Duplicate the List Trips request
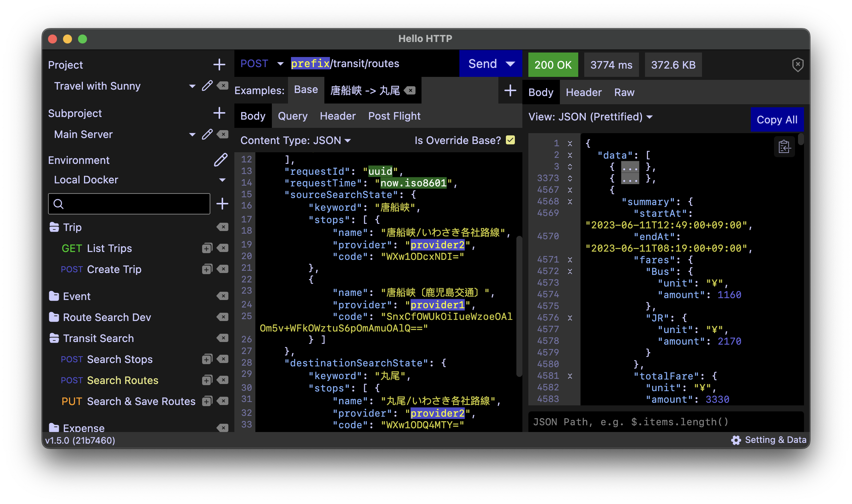The height and width of the screenshot is (504, 852). click(207, 248)
